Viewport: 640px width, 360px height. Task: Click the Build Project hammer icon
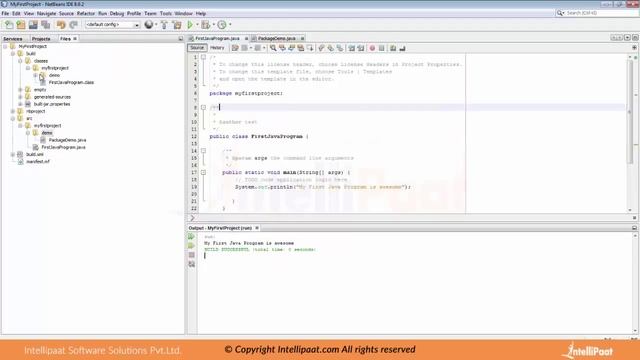[x=164, y=25]
